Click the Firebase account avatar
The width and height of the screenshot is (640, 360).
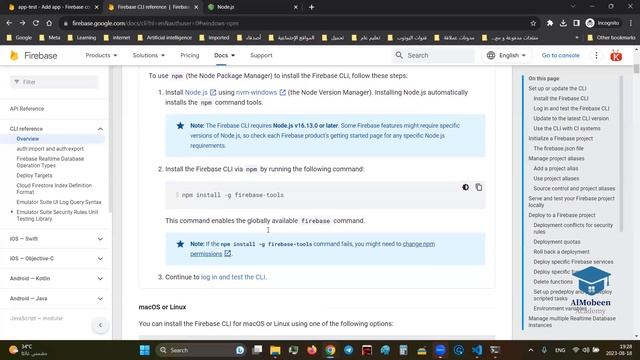click(x=616, y=56)
